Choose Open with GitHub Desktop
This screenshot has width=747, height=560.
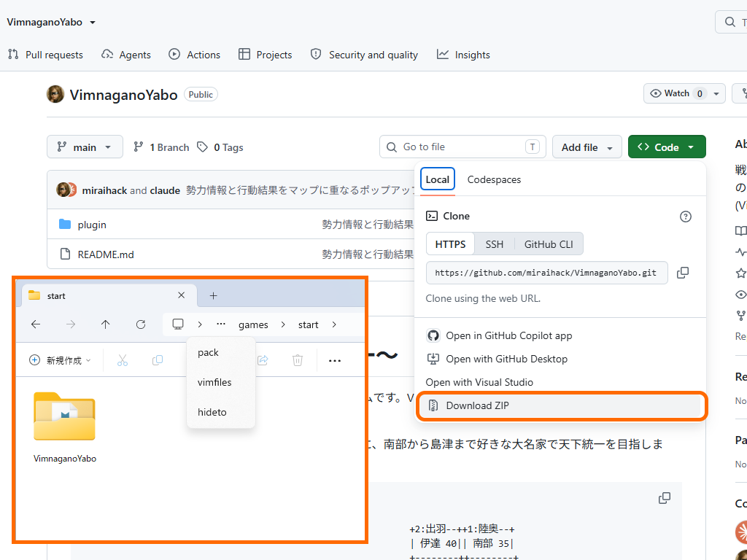497,359
